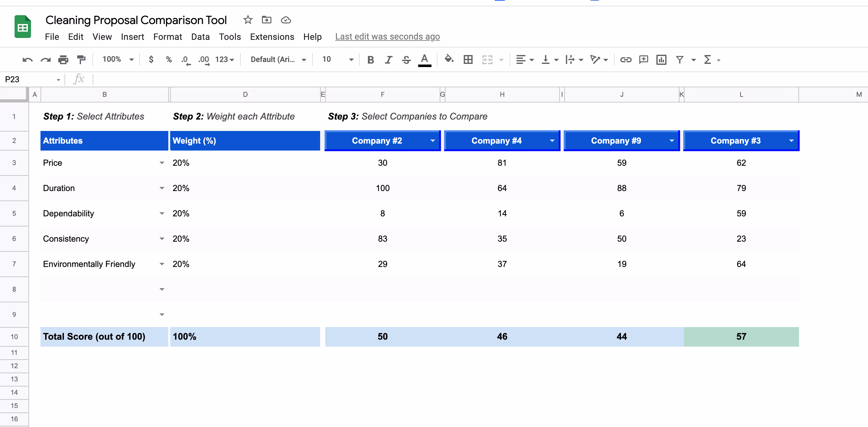This screenshot has height=427, width=868.
Task: Open the Extensions menu
Action: tap(272, 37)
